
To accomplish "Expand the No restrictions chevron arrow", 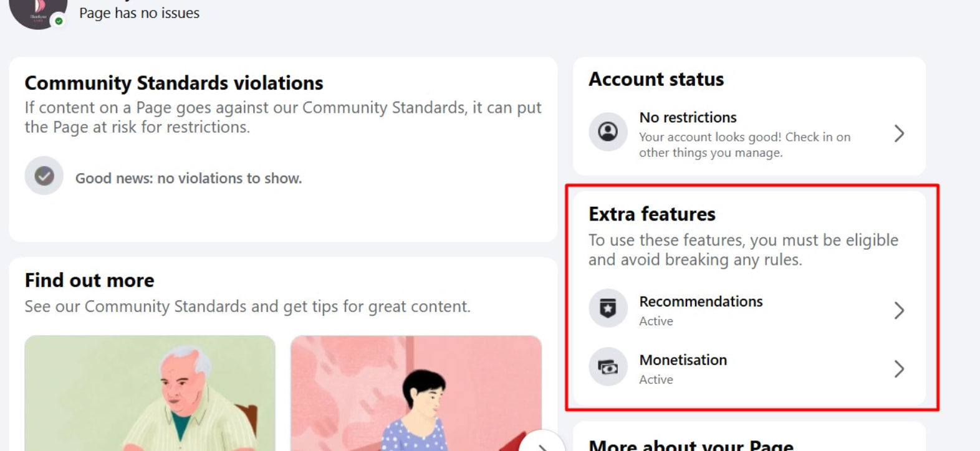I will (x=899, y=133).
